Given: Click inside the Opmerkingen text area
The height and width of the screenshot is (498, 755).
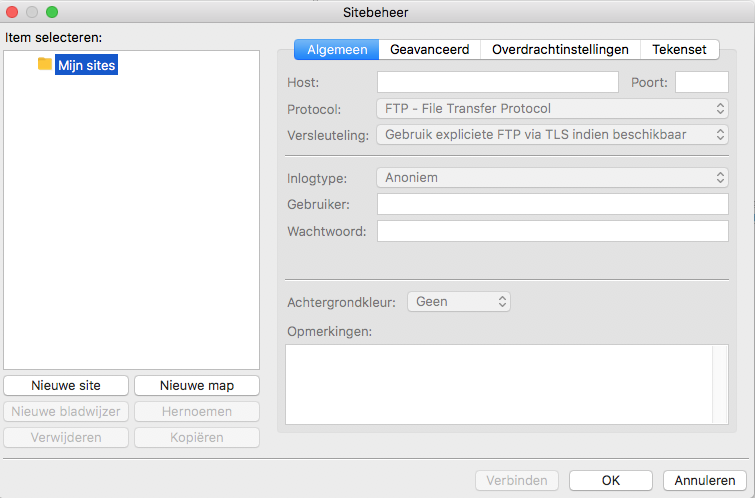Looking at the screenshot, I should [x=499, y=384].
